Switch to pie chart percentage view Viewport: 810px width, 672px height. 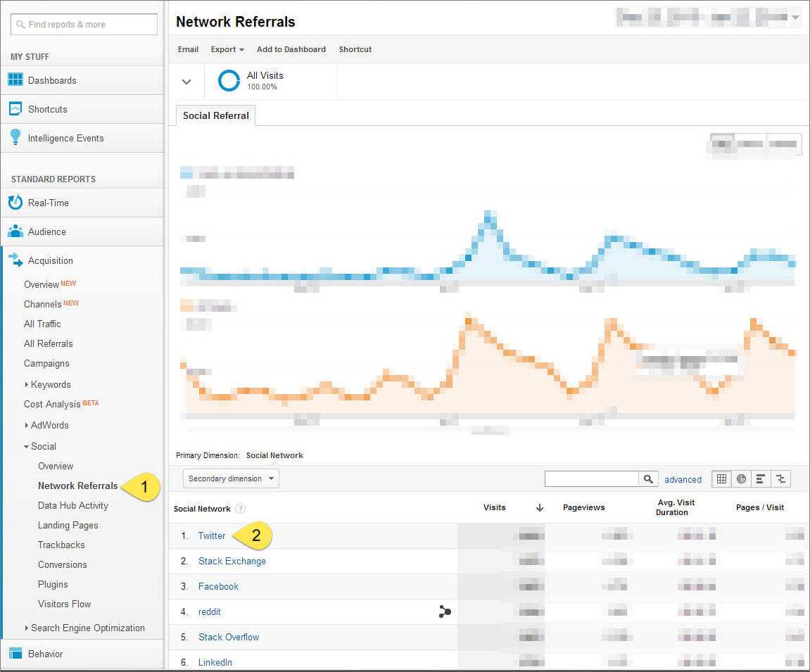[x=741, y=478]
